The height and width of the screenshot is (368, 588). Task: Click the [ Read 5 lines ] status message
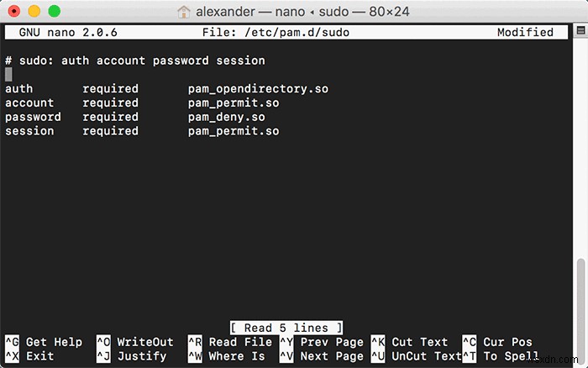tap(286, 328)
